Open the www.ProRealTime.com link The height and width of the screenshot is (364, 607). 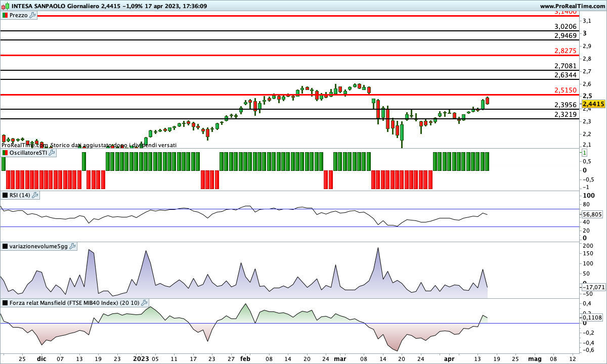572,6
